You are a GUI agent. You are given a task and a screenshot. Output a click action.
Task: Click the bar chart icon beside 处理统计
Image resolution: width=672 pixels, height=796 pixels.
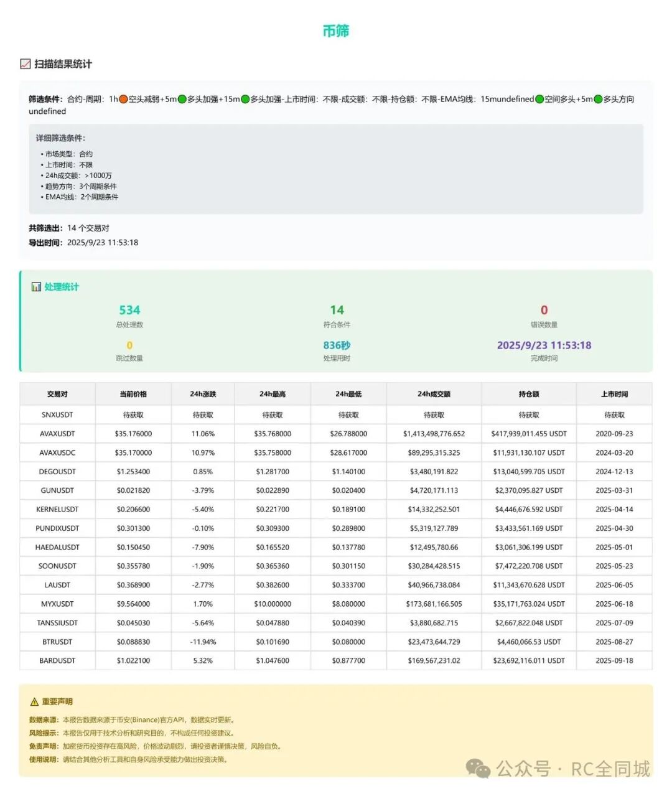[x=36, y=287]
